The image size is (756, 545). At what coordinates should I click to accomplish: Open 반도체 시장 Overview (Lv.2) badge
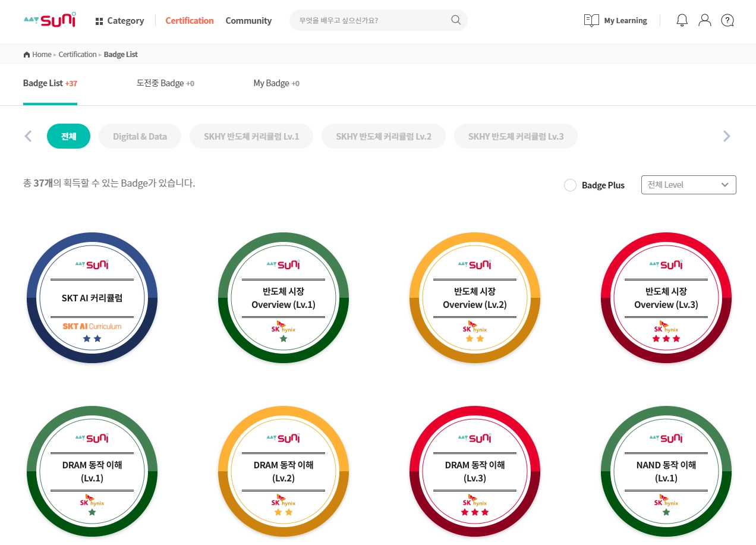(x=475, y=298)
